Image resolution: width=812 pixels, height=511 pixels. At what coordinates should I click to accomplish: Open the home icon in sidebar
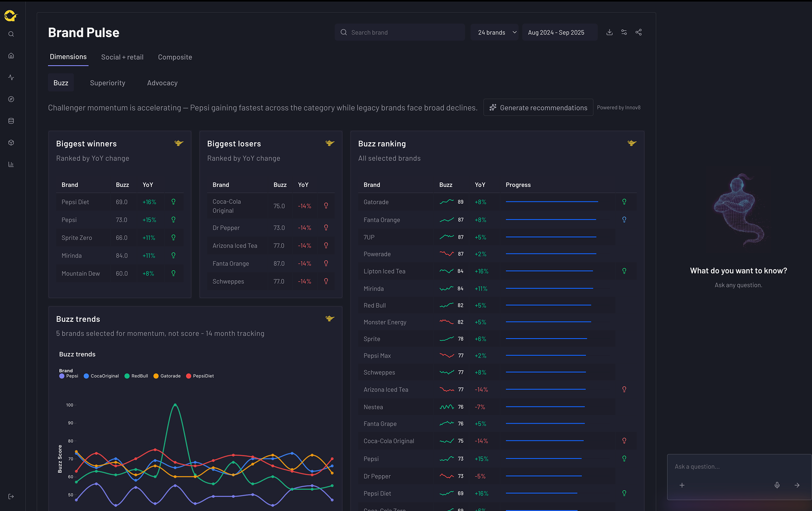click(x=11, y=56)
